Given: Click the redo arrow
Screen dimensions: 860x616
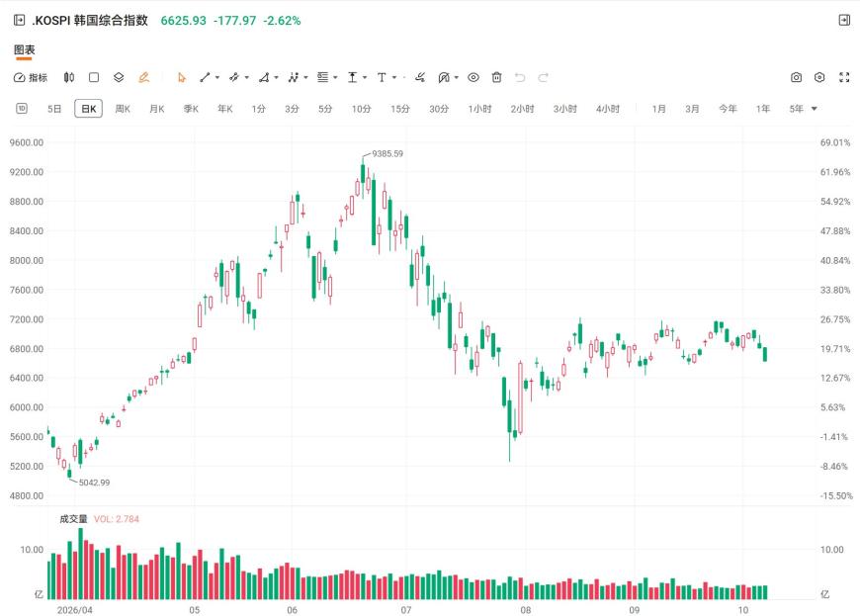Looking at the screenshot, I should coord(543,77).
